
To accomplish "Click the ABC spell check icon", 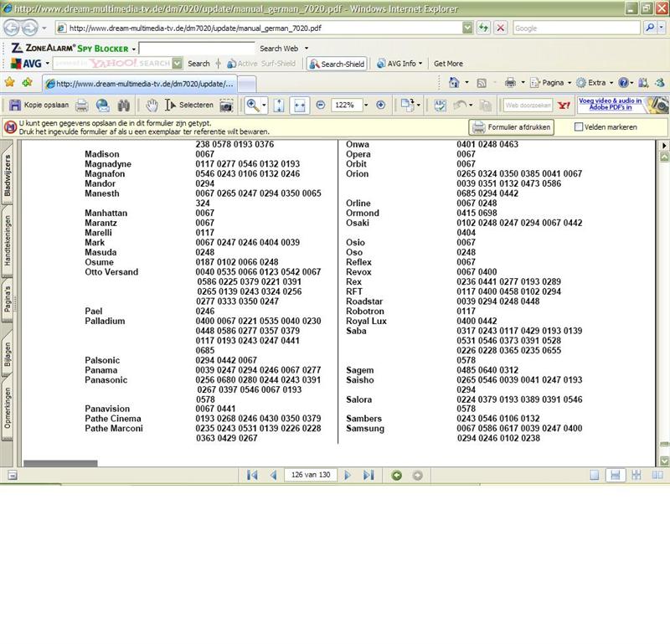I will point(440,106).
